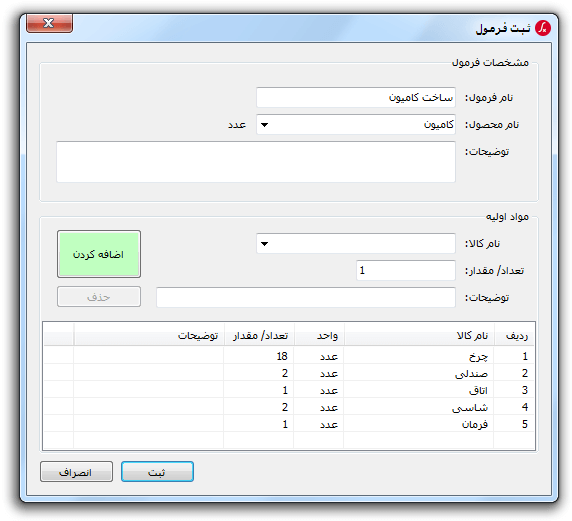
Task: Close the ثبت فرمول dialog
Action: click(49, 23)
